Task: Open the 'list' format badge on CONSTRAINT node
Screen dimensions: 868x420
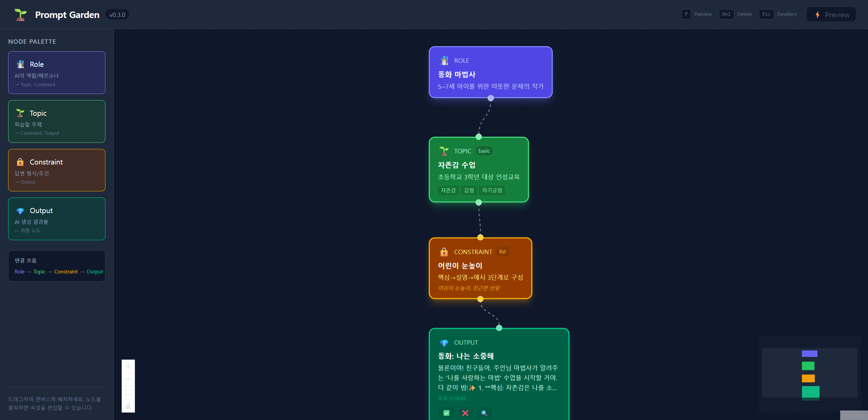Action: pos(502,251)
